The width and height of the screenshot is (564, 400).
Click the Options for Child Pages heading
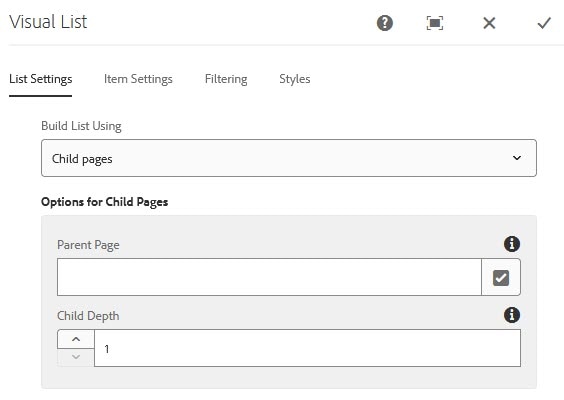105,202
